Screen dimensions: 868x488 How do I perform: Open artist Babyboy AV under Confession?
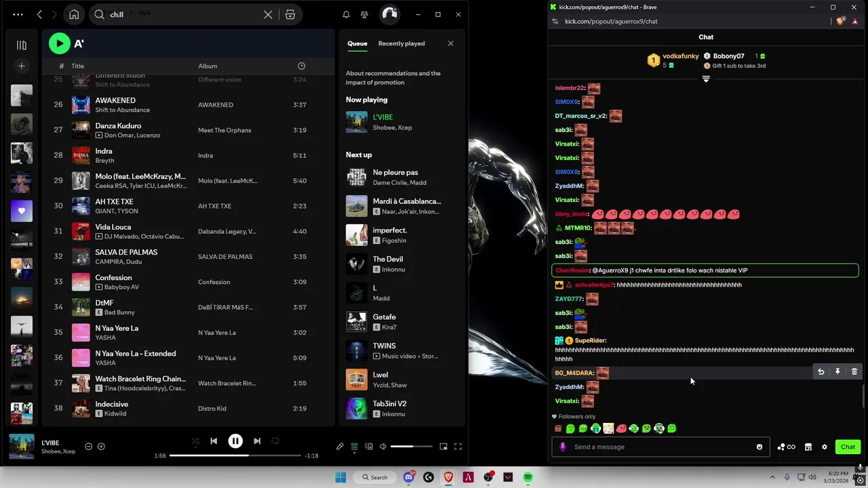(121, 287)
